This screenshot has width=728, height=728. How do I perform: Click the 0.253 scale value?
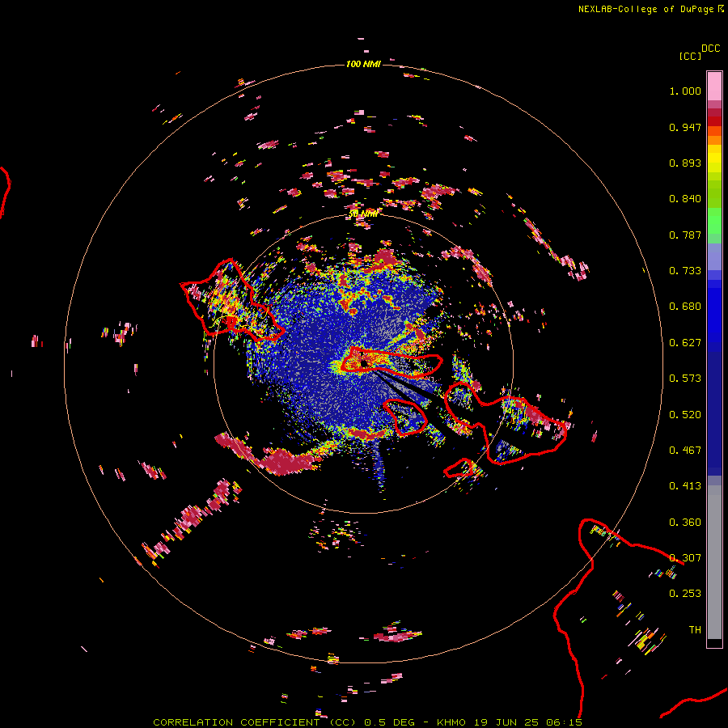[x=685, y=594]
